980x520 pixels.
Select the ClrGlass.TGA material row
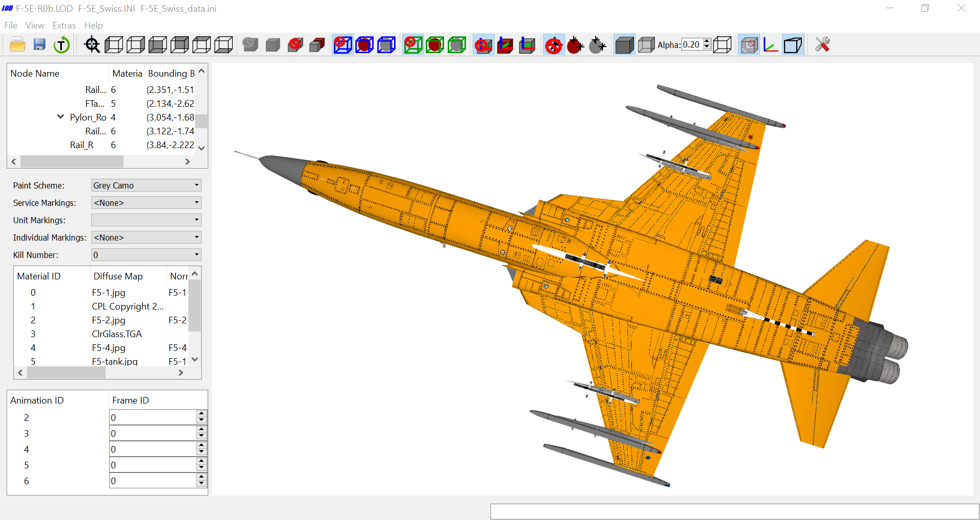coord(101,334)
